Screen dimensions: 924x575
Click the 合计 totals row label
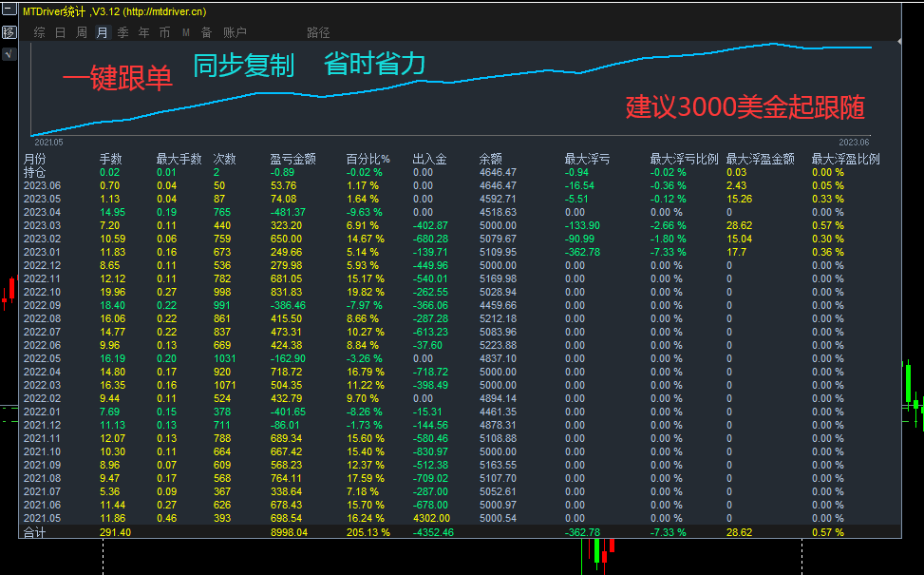tap(35, 532)
